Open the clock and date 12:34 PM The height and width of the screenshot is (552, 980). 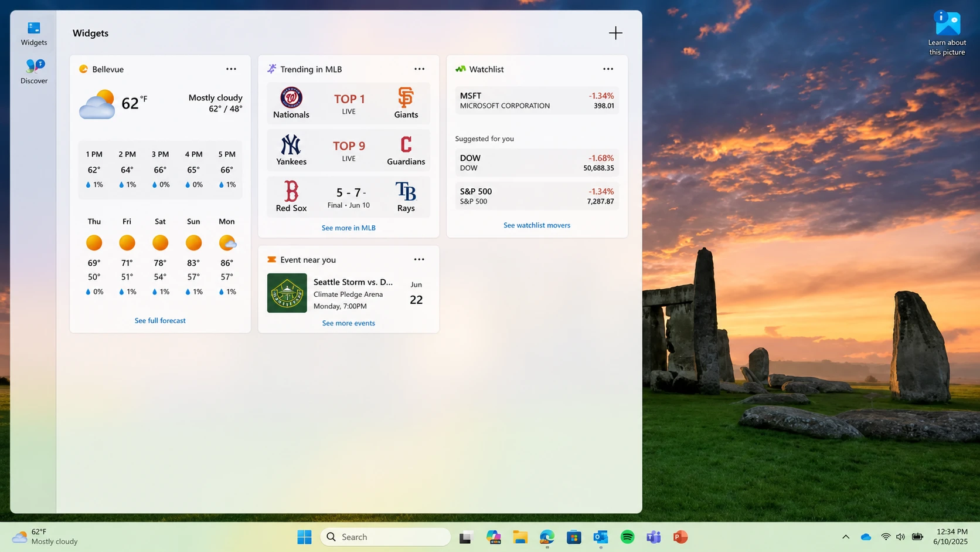(x=950, y=537)
